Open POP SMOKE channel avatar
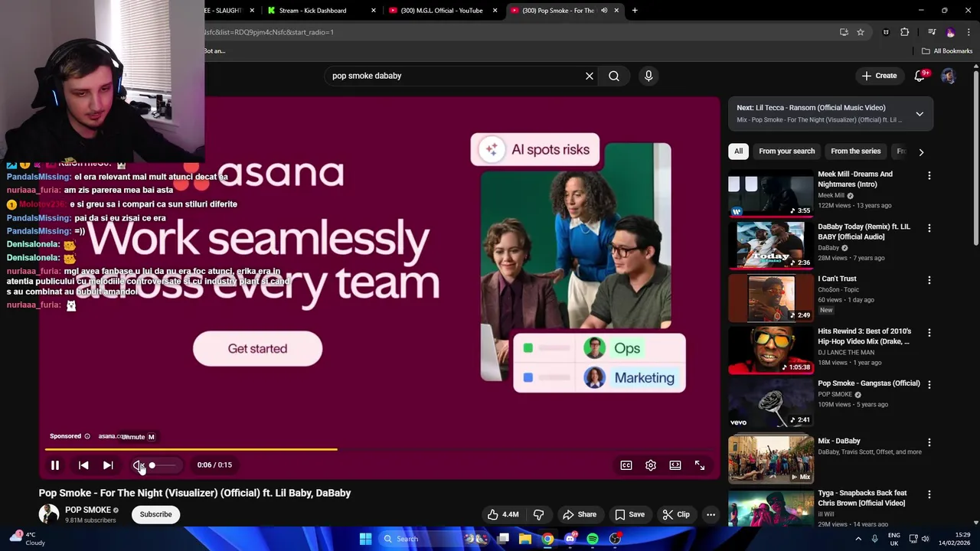Screen dimensions: 980x551 tap(49, 514)
